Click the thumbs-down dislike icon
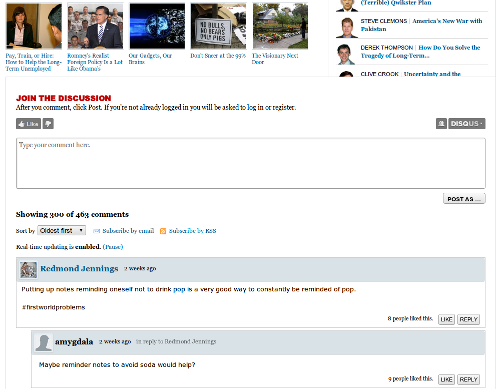The height and width of the screenshot is (389, 501). (x=48, y=124)
